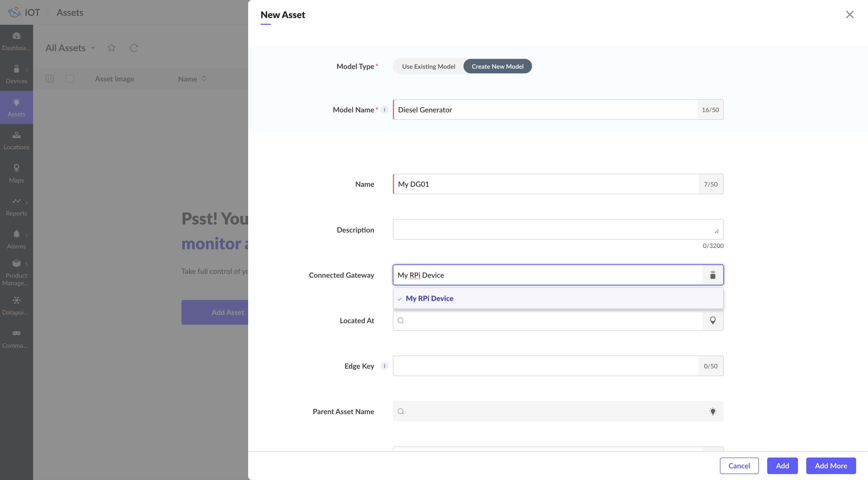Select Create New Model option
The height and width of the screenshot is (480, 868).
(497, 66)
